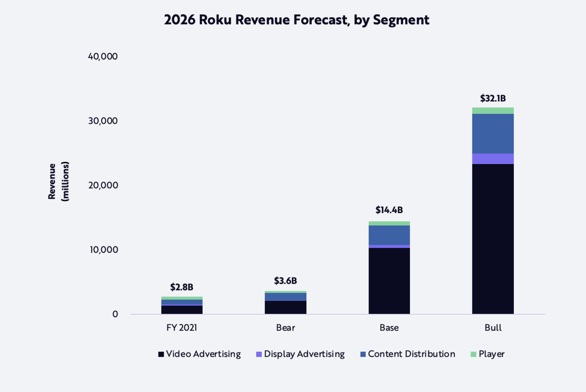Click the '10,000' y-axis tick label
The width and height of the screenshot is (586, 392).
(104, 250)
